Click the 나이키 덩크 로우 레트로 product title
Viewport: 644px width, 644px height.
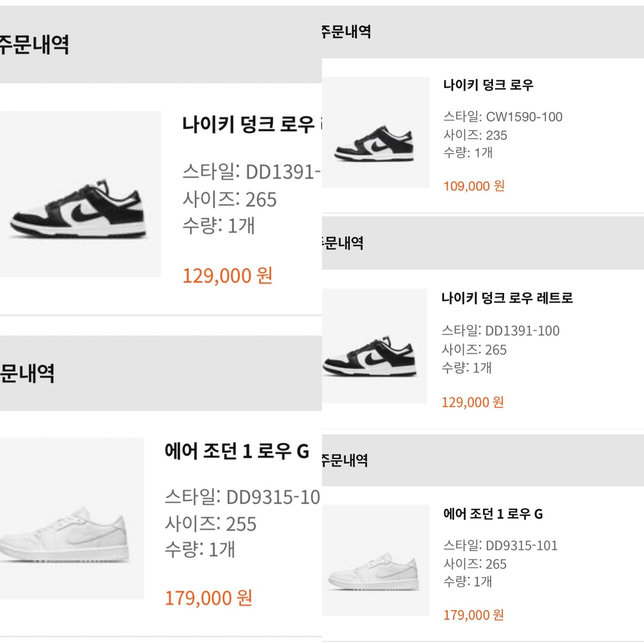[x=507, y=298]
